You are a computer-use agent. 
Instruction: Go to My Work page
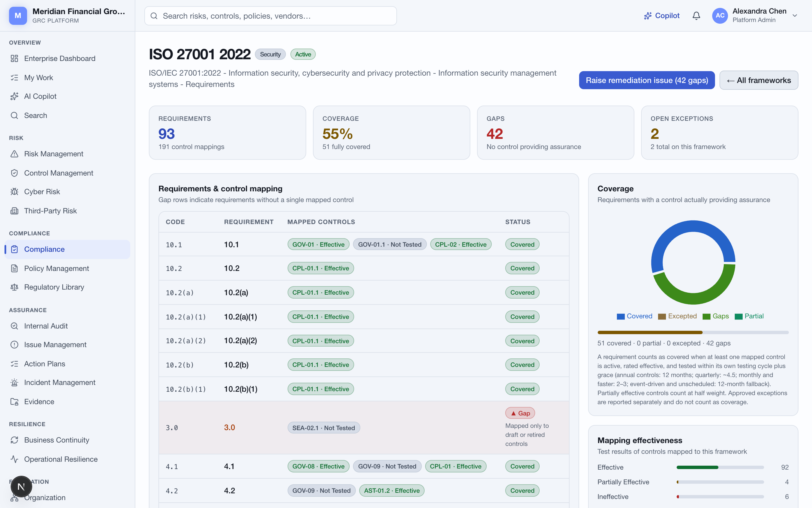(x=67, y=78)
